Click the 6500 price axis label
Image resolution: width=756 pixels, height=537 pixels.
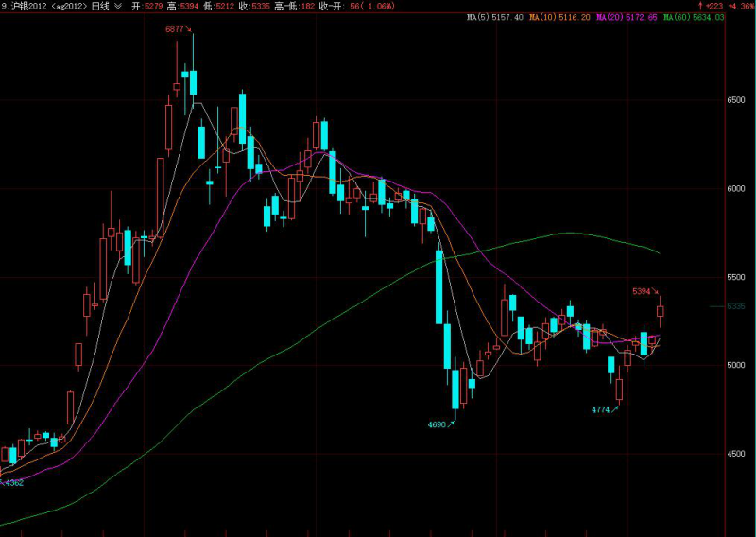[736, 100]
